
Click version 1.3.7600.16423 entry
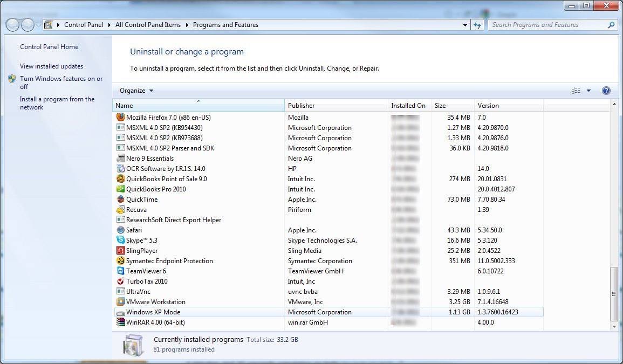[497, 312]
